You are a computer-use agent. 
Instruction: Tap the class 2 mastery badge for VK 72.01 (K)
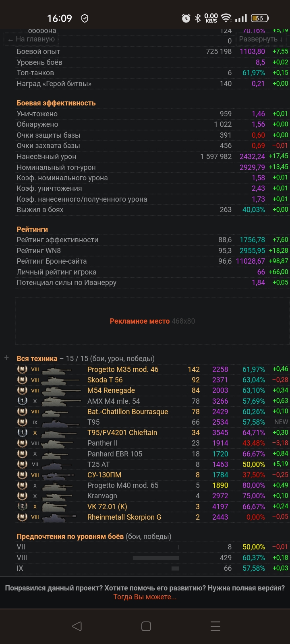(22, 507)
